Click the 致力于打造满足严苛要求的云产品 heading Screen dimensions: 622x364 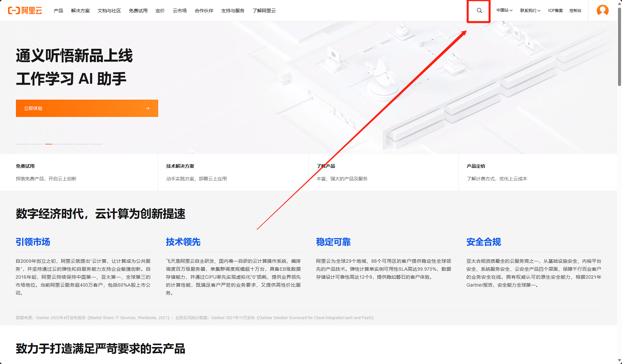click(100, 349)
